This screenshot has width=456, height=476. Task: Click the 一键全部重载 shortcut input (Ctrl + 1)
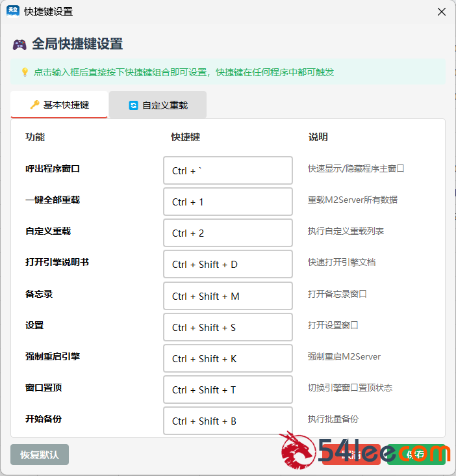pyautogui.click(x=228, y=202)
